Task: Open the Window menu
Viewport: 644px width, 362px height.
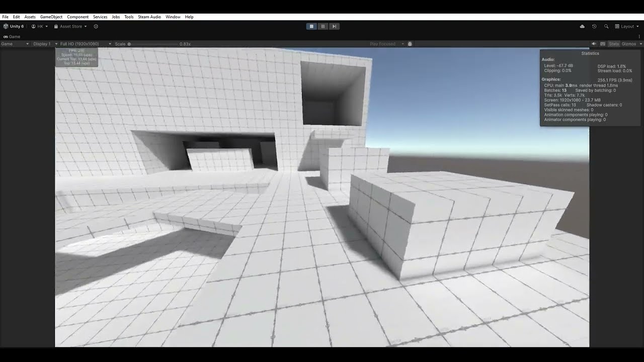Action: pos(173,17)
